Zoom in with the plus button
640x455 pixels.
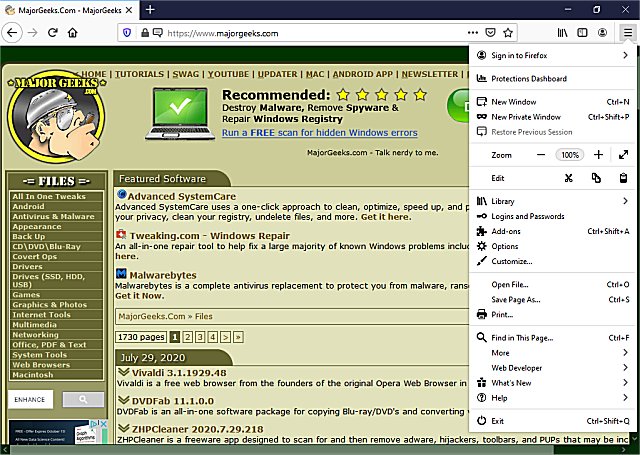pos(598,155)
